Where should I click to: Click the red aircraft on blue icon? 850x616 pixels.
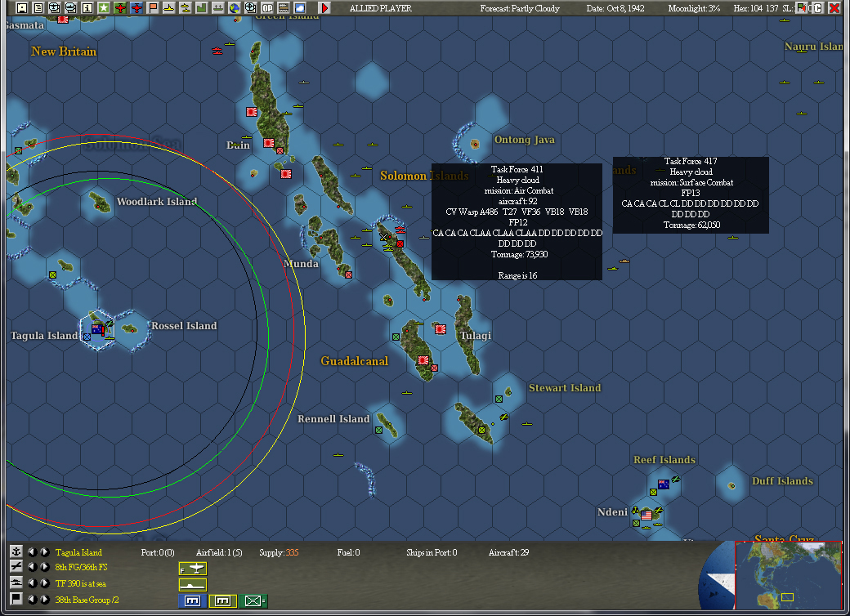[136, 8]
